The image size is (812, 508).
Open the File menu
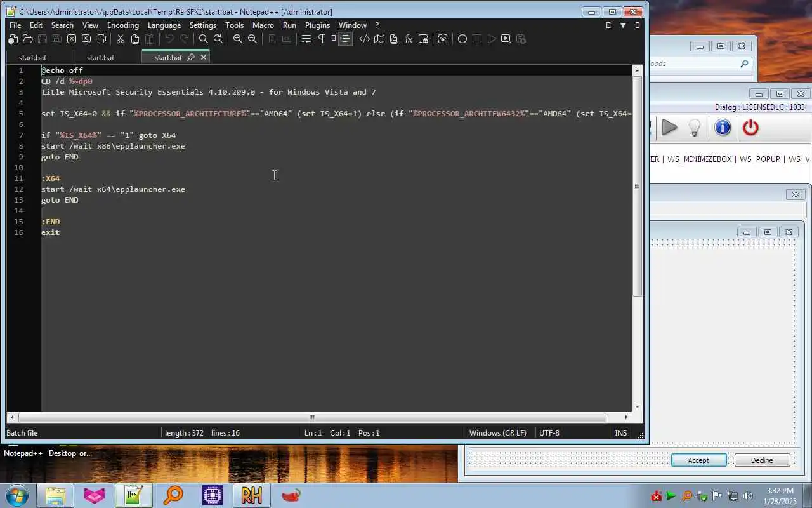click(15, 25)
